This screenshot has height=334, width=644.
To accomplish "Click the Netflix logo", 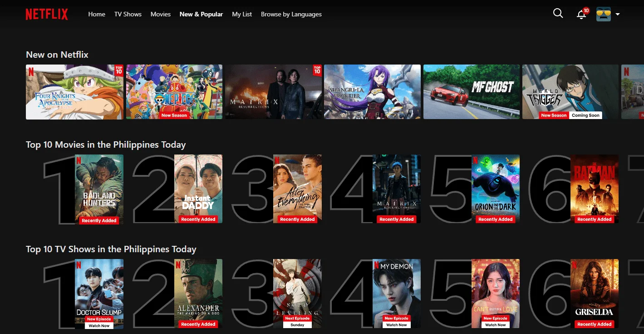I will [x=47, y=14].
